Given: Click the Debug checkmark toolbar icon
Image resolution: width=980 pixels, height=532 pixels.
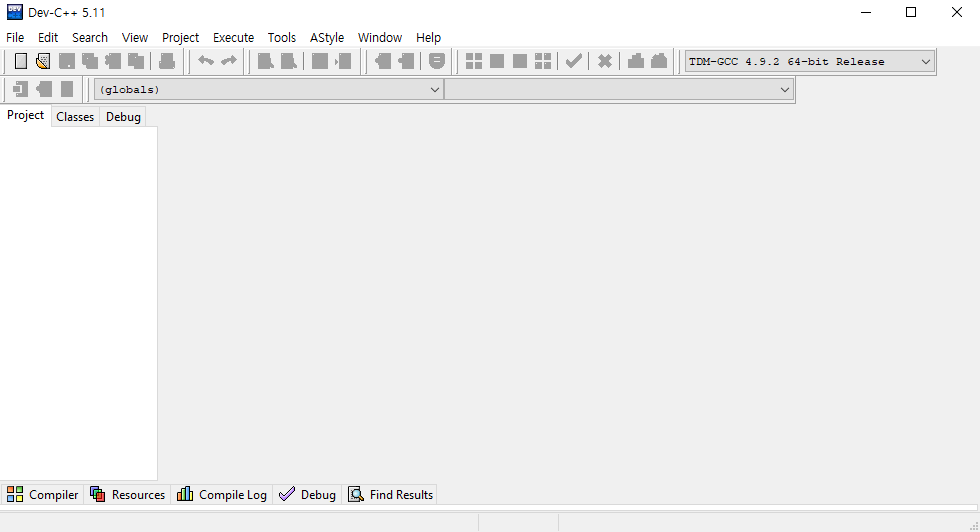Looking at the screenshot, I should click(x=574, y=61).
